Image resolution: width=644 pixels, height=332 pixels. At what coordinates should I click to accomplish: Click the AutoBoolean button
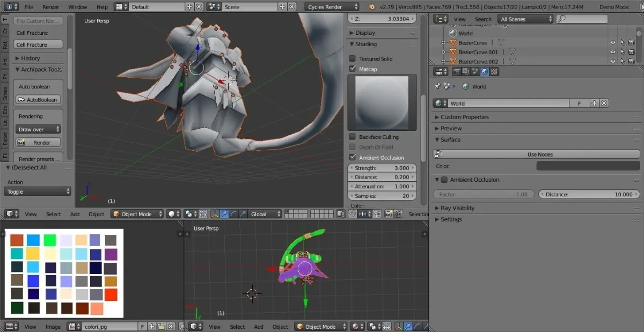pyautogui.click(x=38, y=100)
